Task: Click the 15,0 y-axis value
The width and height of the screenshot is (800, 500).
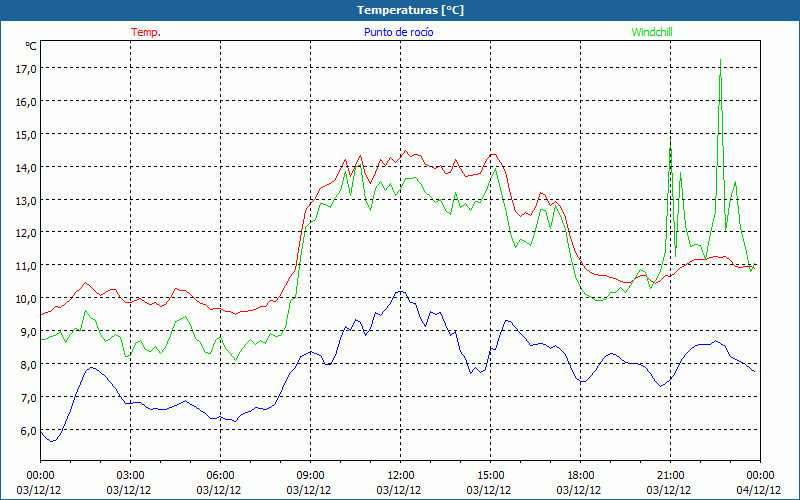Action: pos(26,135)
